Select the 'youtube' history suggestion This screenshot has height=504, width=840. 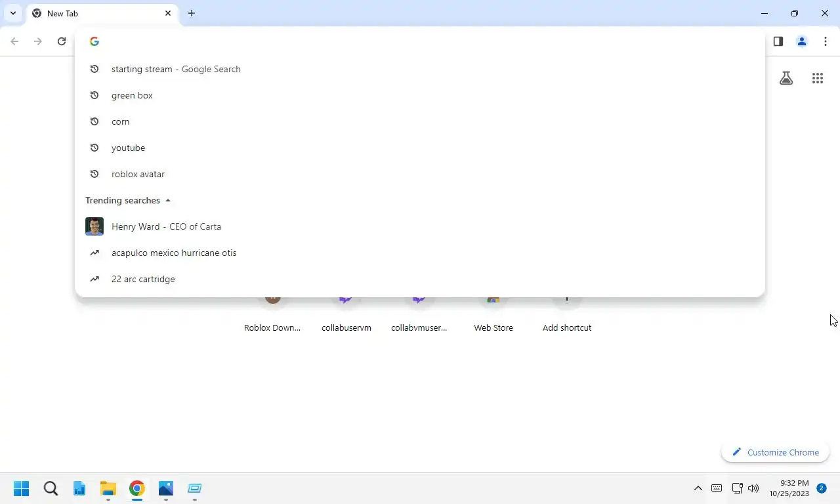(x=420, y=148)
